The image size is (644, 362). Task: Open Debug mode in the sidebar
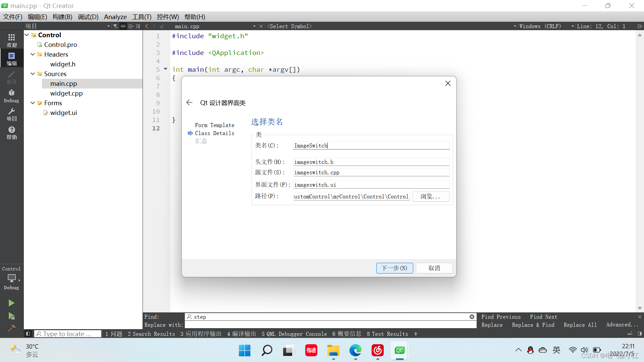point(12,96)
